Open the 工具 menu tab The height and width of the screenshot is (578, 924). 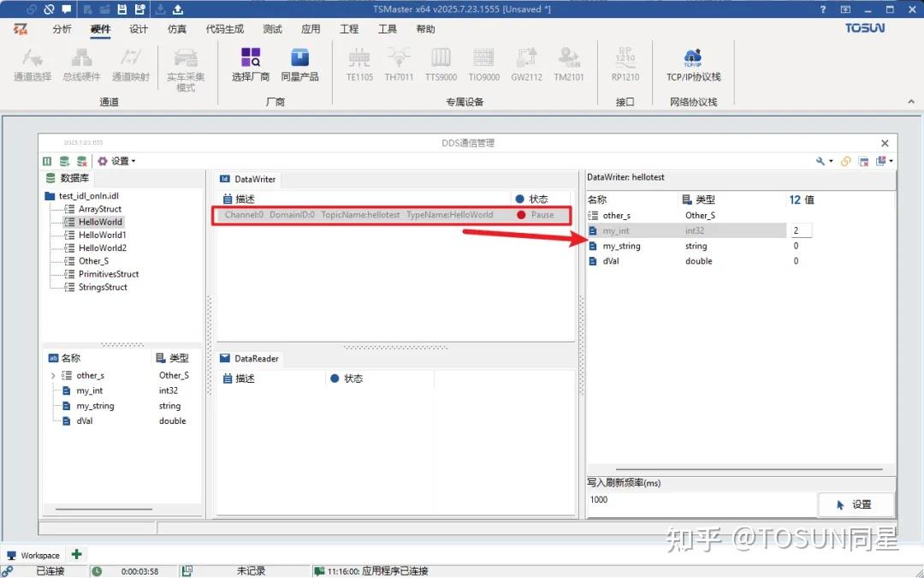[x=387, y=28]
